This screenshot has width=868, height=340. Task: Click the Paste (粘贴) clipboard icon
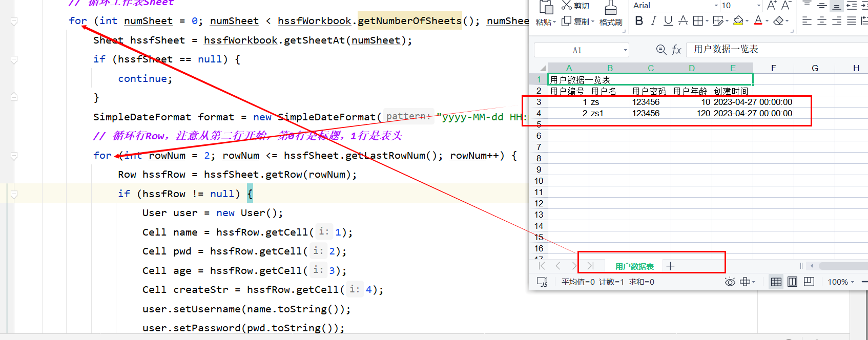(x=546, y=7)
